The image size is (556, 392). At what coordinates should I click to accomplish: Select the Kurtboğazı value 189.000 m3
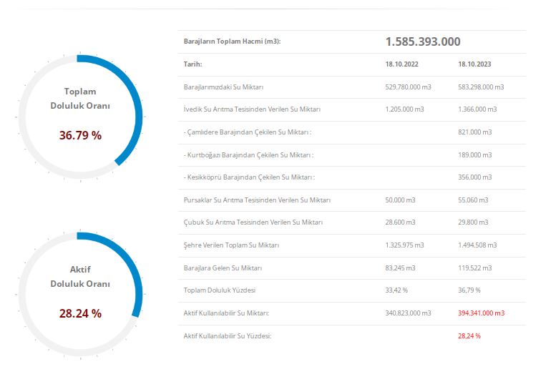tap(475, 155)
